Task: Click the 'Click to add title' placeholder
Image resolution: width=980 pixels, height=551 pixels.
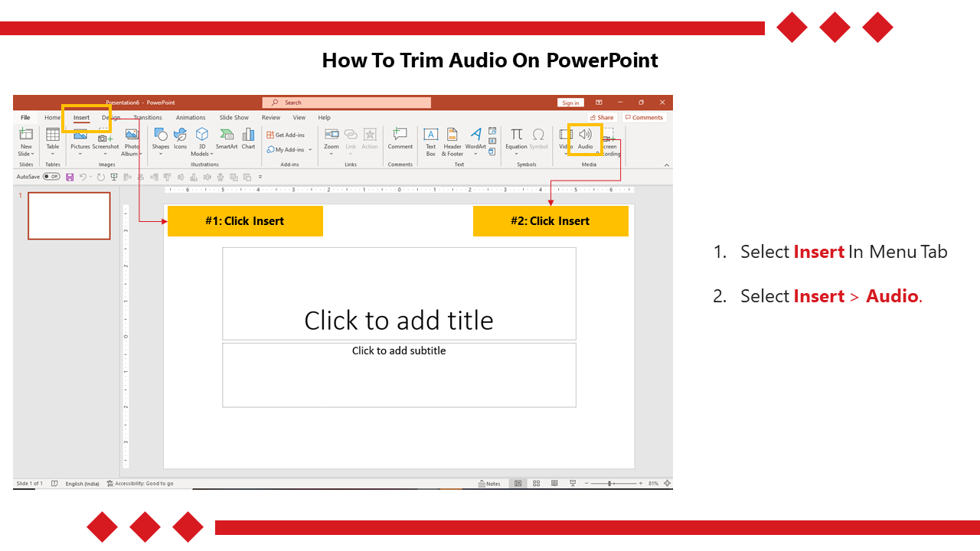Action: [x=399, y=294]
